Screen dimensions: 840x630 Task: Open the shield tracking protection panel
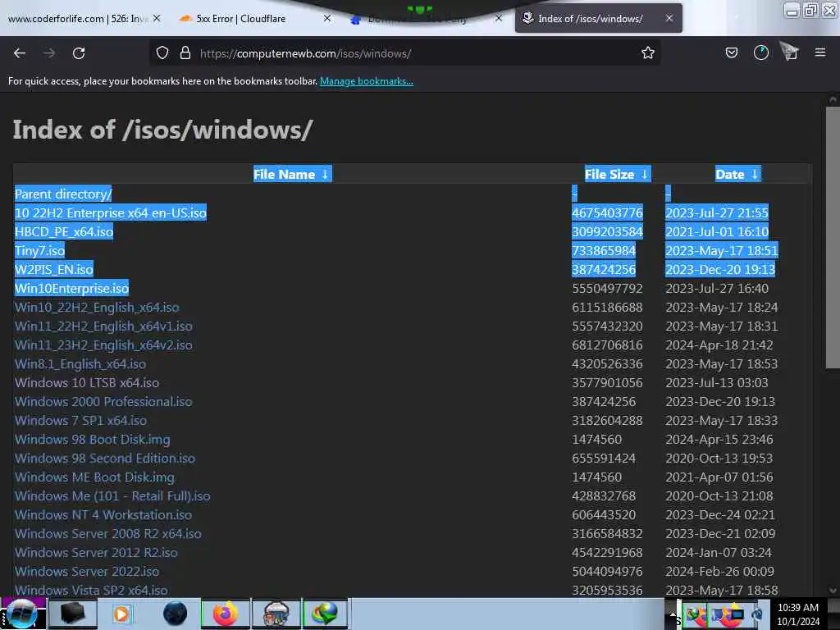(162, 53)
